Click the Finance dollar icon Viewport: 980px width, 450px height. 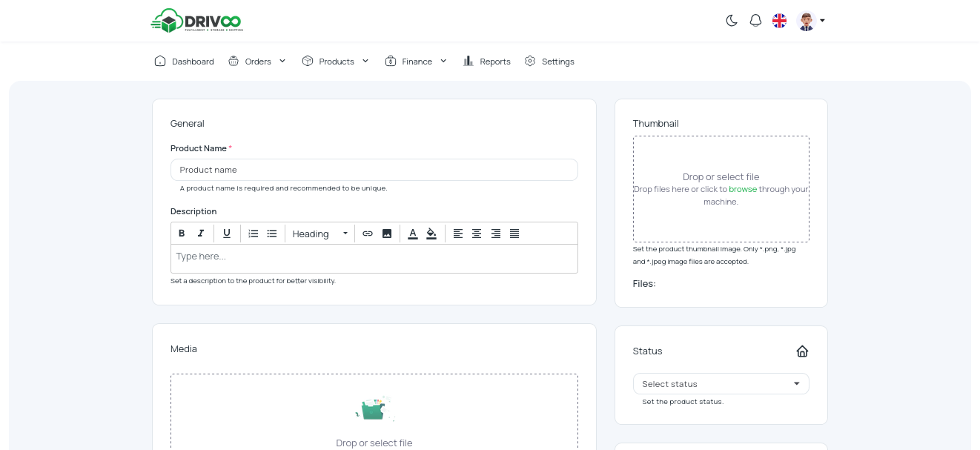click(391, 61)
